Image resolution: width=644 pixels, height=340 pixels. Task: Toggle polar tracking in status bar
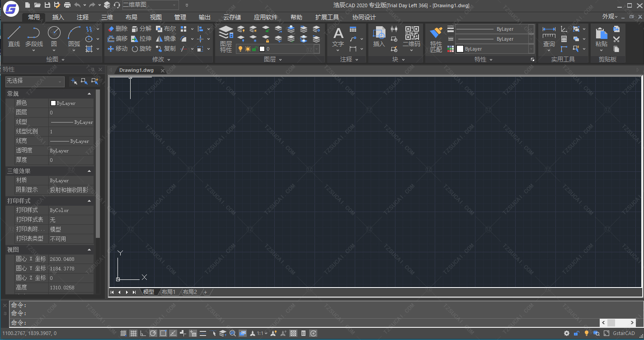point(153,334)
